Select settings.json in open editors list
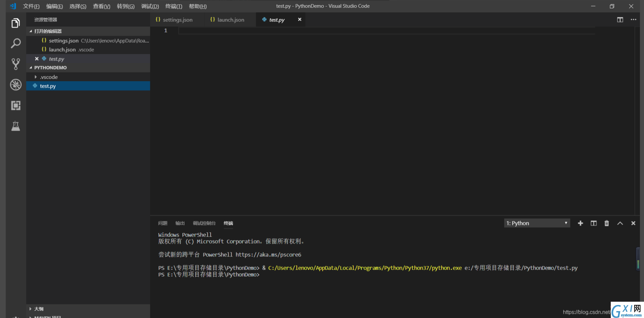This screenshot has width=644, height=318. click(x=88, y=40)
